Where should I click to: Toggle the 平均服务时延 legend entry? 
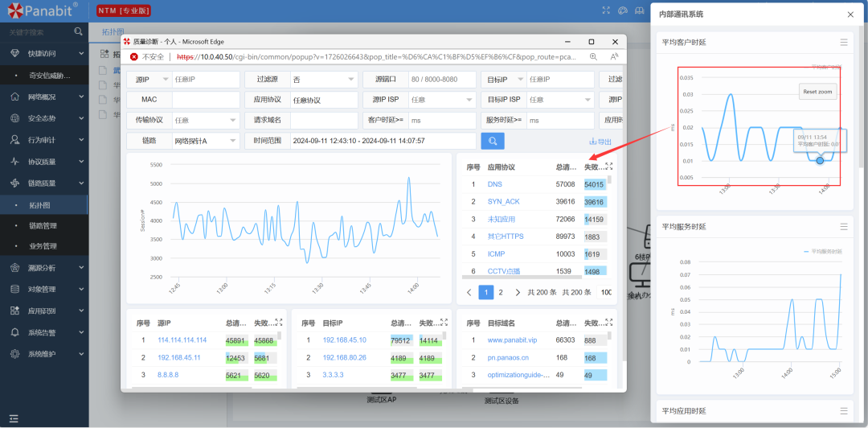[x=822, y=251]
